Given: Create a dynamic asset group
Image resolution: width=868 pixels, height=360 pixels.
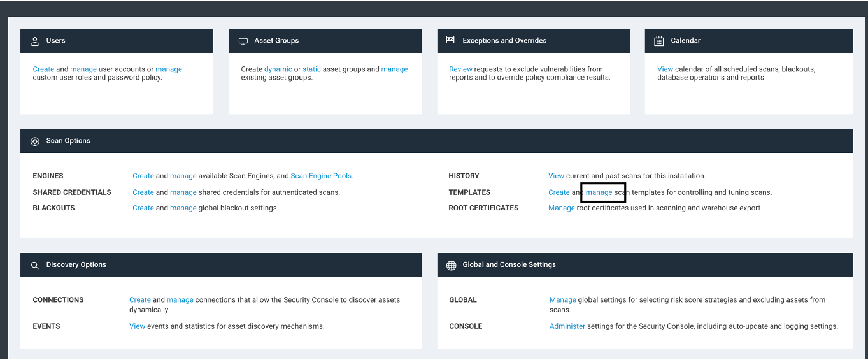Looking at the screenshot, I should point(278,69).
